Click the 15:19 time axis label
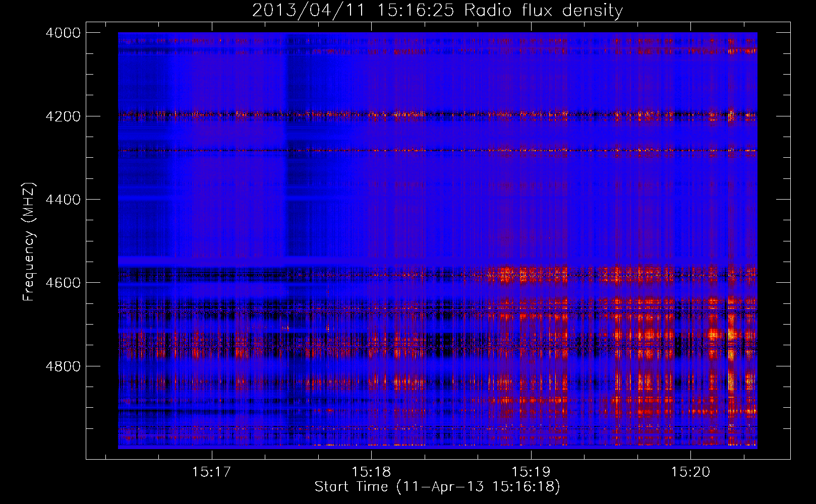 tap(531, 472)
